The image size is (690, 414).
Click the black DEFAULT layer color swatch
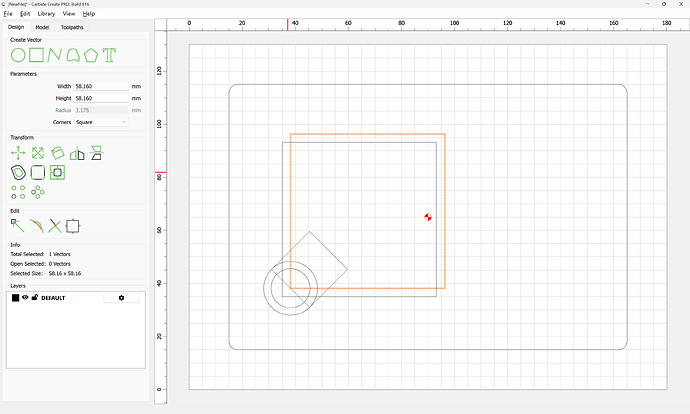pyautogui.click(x=15, y=298)
